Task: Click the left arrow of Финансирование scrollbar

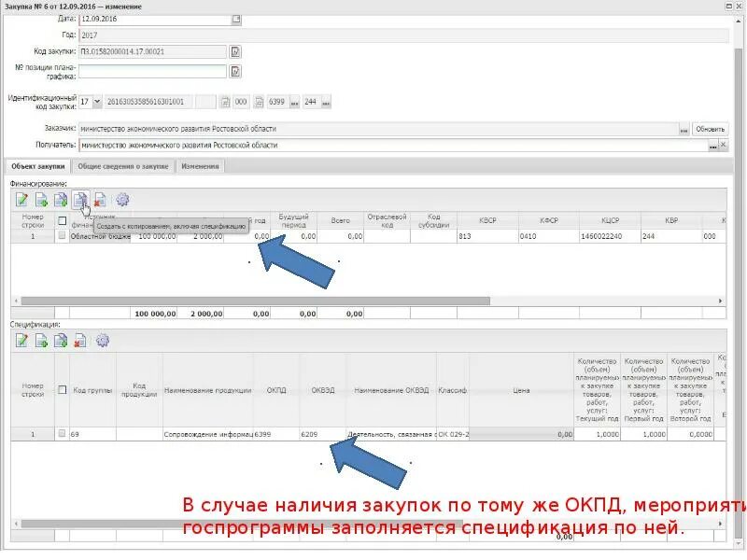Action: pos(16,301)
